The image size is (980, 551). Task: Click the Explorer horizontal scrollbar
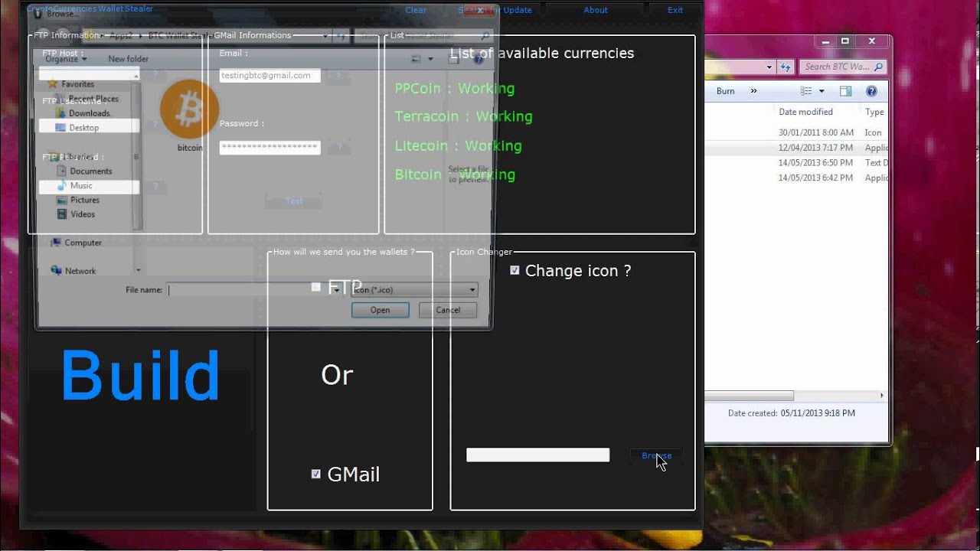749,396
